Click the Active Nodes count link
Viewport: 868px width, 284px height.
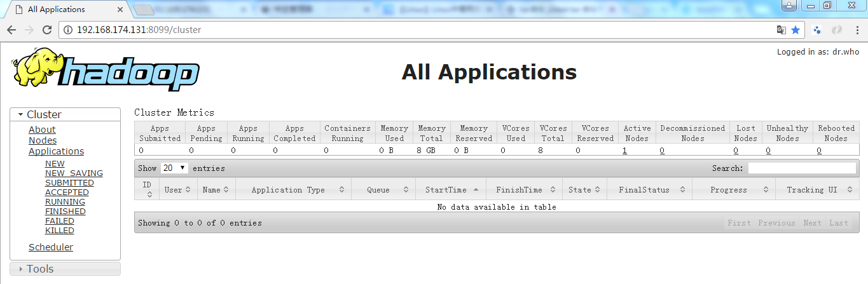[x=624, y=151]
